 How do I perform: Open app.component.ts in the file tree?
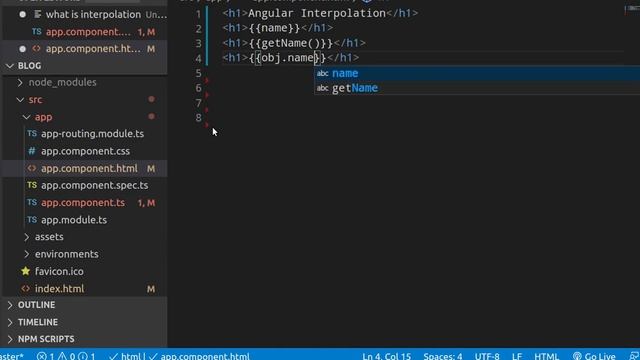click(x=83, y=202)
